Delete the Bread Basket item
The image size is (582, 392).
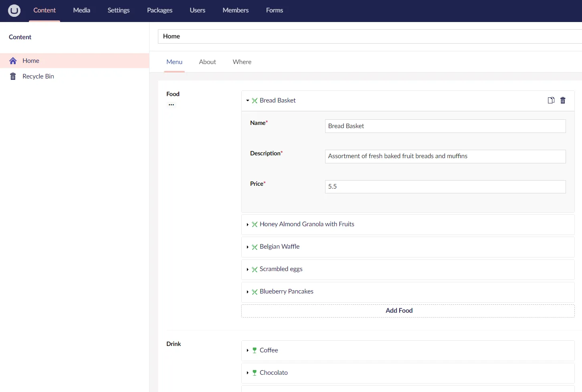(x=563, y=101)
